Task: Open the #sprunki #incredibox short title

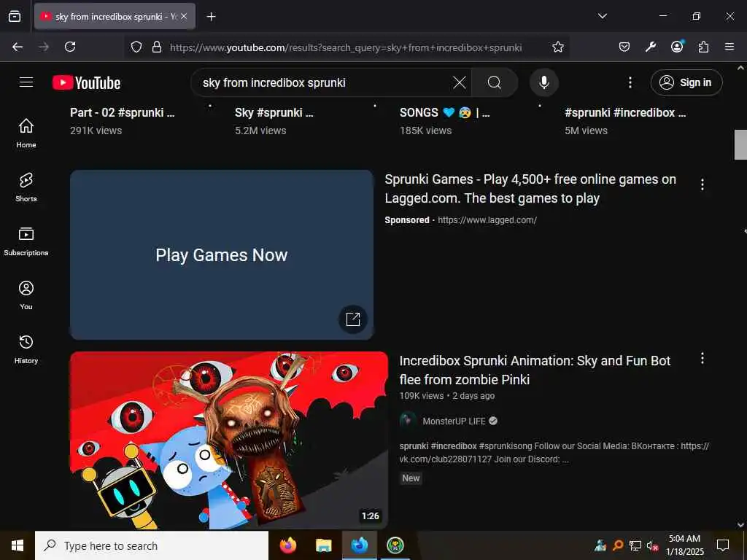Action: (625, 112)
